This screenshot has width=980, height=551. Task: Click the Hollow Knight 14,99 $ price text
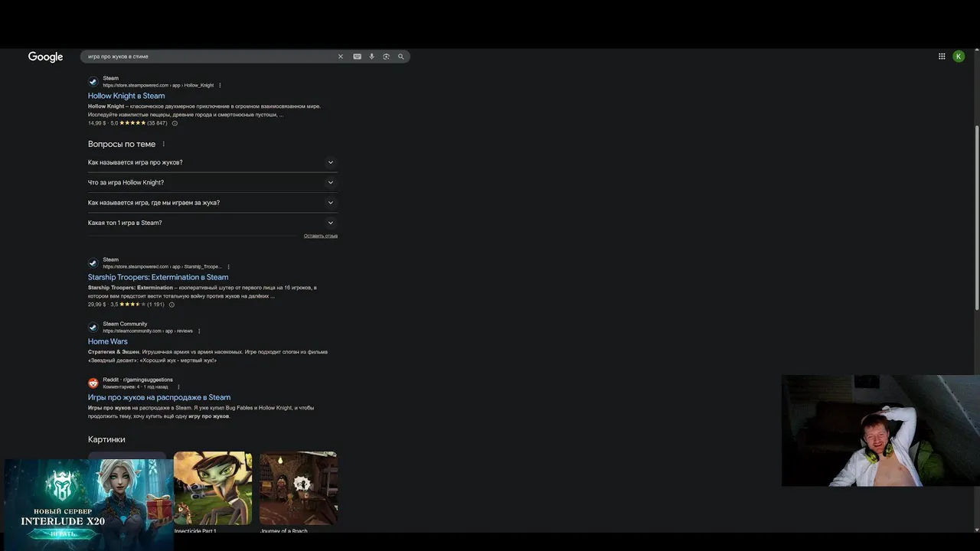click(x=96, y=123)
